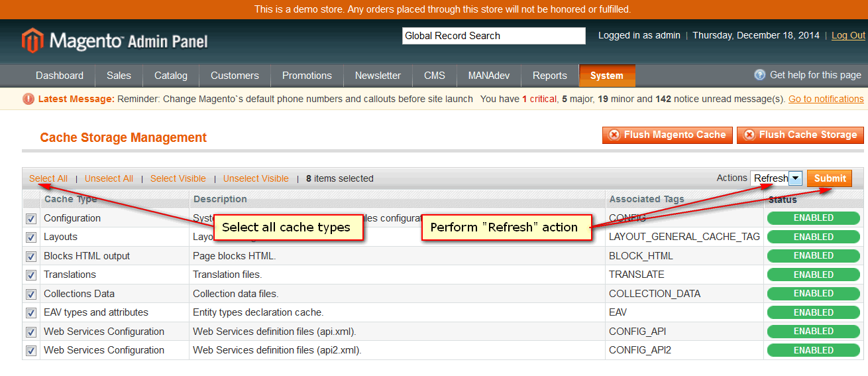Image resolution: width=868 pixels, height=376 pixels.
Task: Click ENABLED status in Configuration row
Action: (814, 218)
